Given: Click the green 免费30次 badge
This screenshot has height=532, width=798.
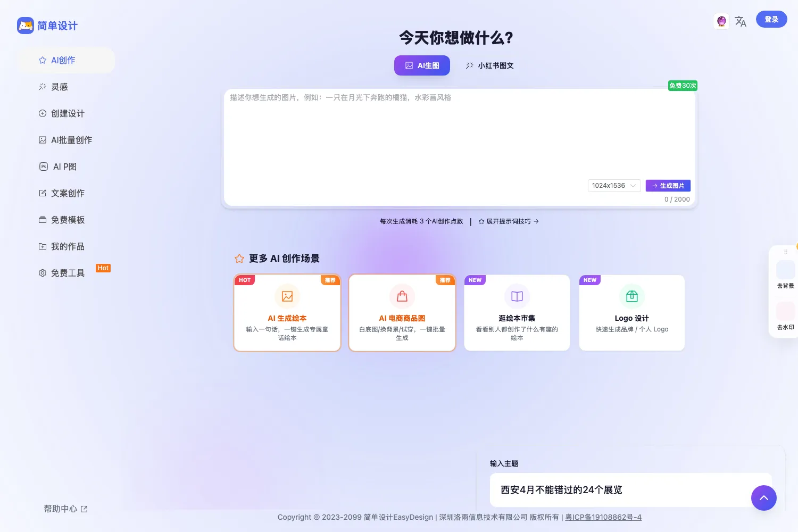Looking at the screenshot, I should (683, 86).
